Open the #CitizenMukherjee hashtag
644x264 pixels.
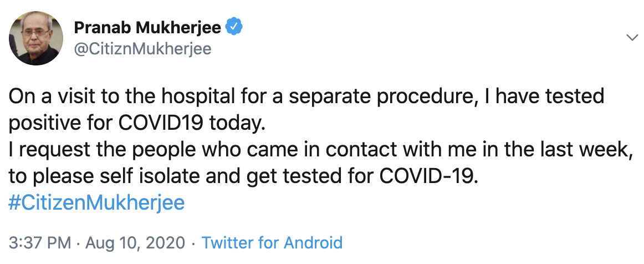click(96, 202)
